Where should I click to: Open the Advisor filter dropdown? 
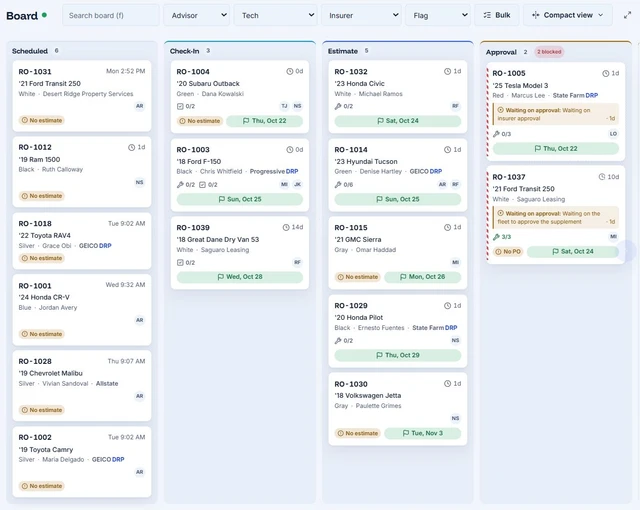[x=197, y=15]
